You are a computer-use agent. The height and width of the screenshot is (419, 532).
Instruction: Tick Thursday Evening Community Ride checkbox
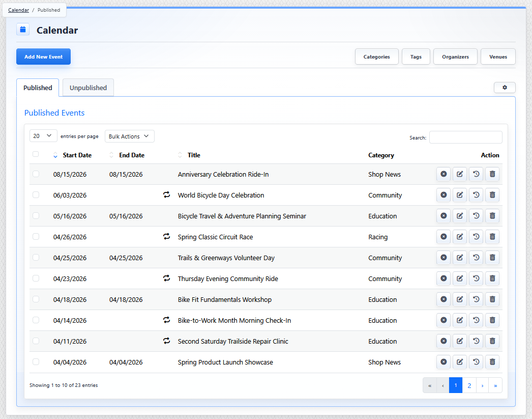36,278
